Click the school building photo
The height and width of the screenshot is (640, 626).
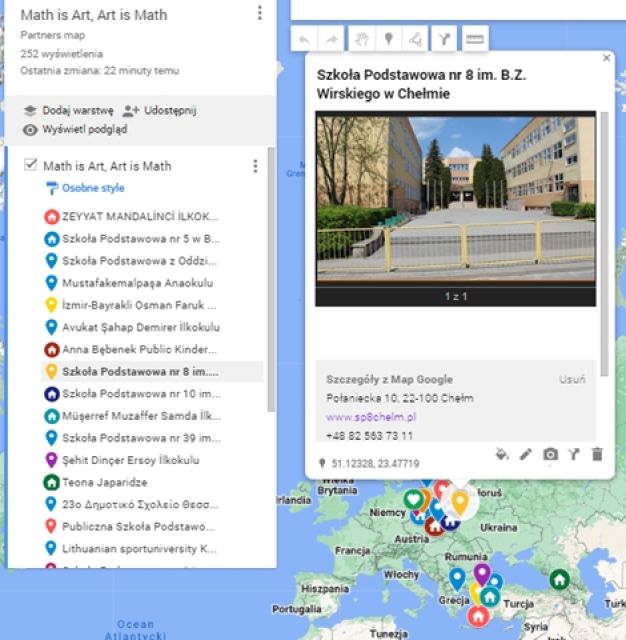[x=455, y=199]
